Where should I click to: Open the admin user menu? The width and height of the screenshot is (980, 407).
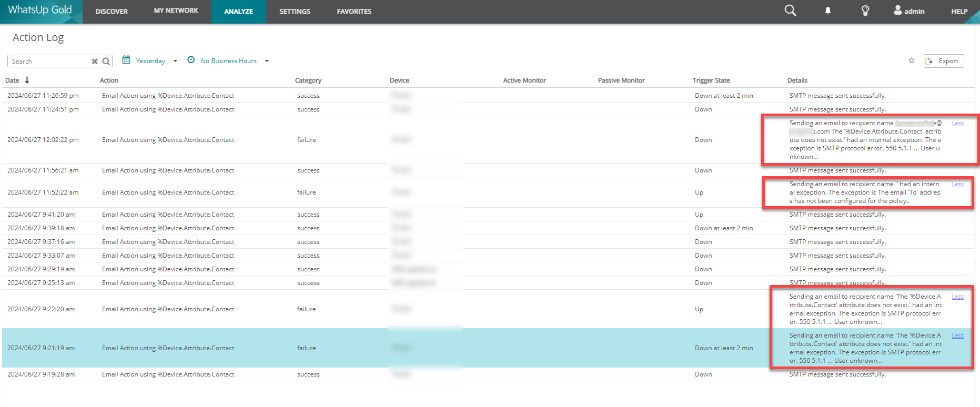tap(909, 11)
